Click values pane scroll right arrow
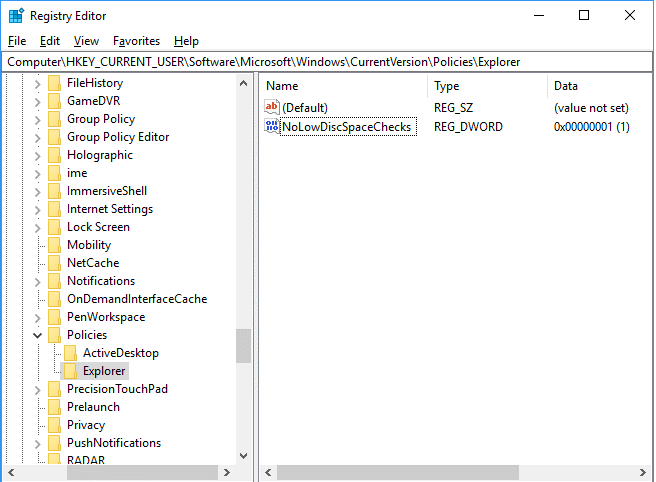The image size is (656, 482). 643,472
